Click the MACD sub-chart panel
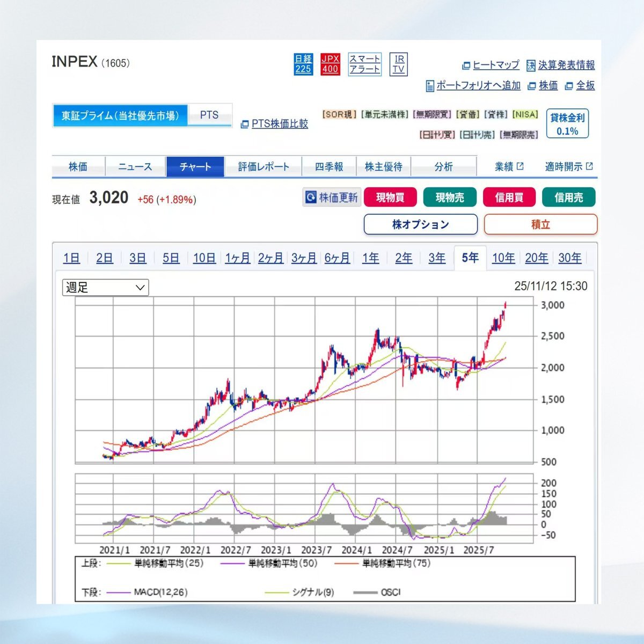 (304, 509)
